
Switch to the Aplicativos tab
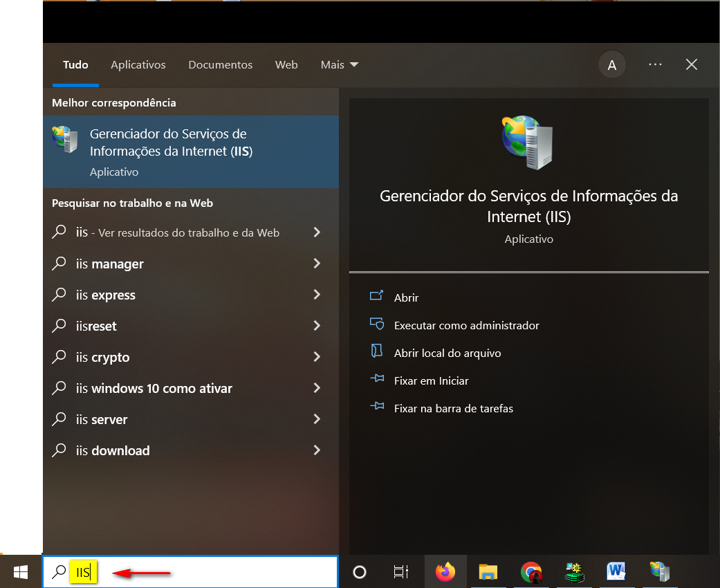point(138,65)
